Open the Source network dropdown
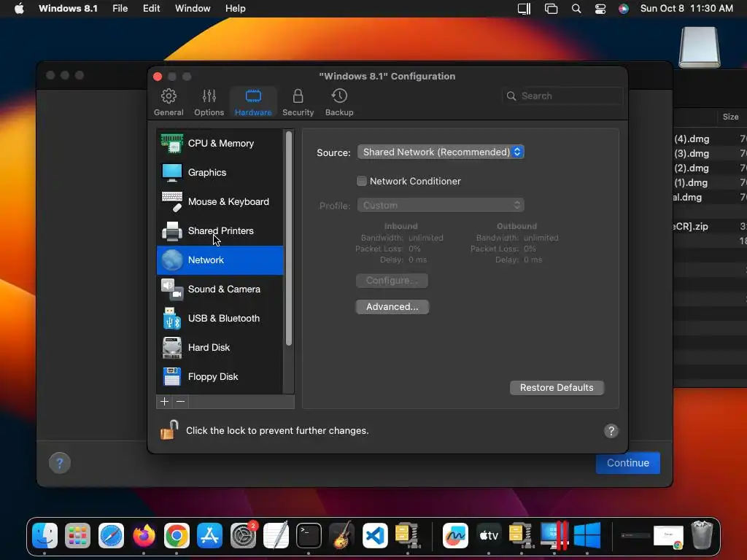 click(x=441, y=152)
